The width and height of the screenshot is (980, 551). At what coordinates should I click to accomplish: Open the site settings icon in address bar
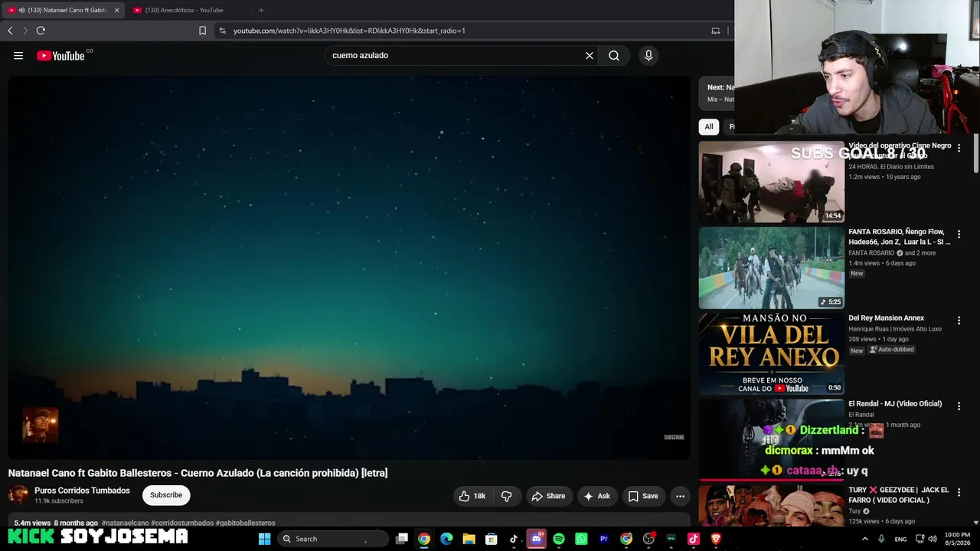222,31
